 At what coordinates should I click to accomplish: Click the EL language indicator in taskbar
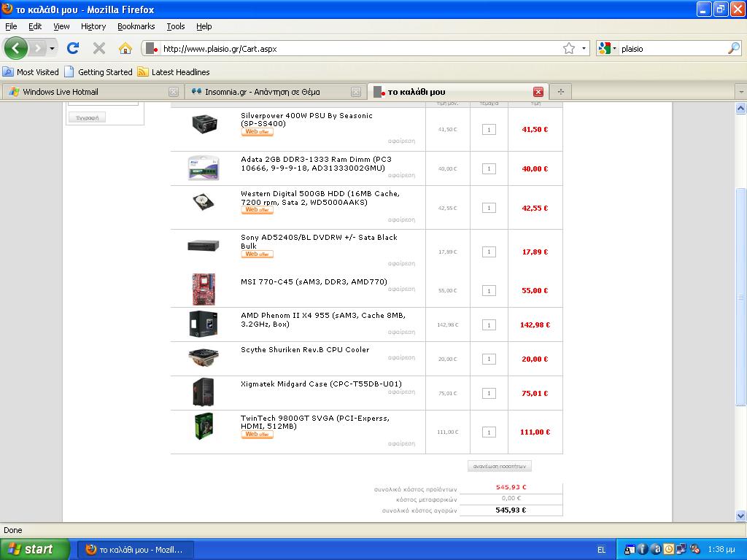[601, 550]
